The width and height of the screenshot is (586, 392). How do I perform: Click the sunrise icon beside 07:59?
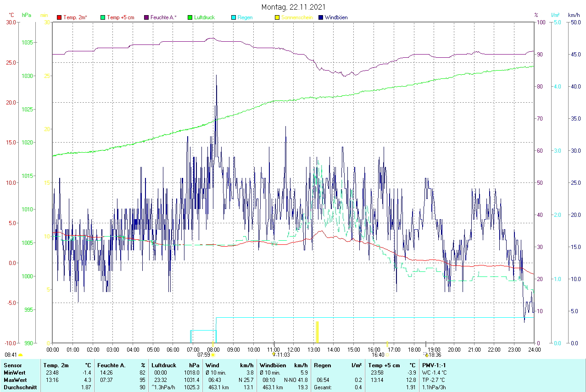[x=213, y=355]
